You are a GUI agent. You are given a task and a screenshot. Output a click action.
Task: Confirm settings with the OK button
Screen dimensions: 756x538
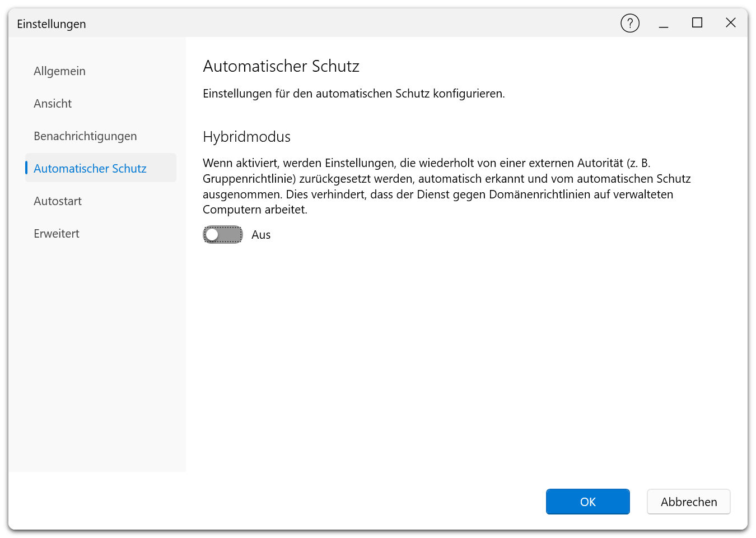[x=588, y=502]
